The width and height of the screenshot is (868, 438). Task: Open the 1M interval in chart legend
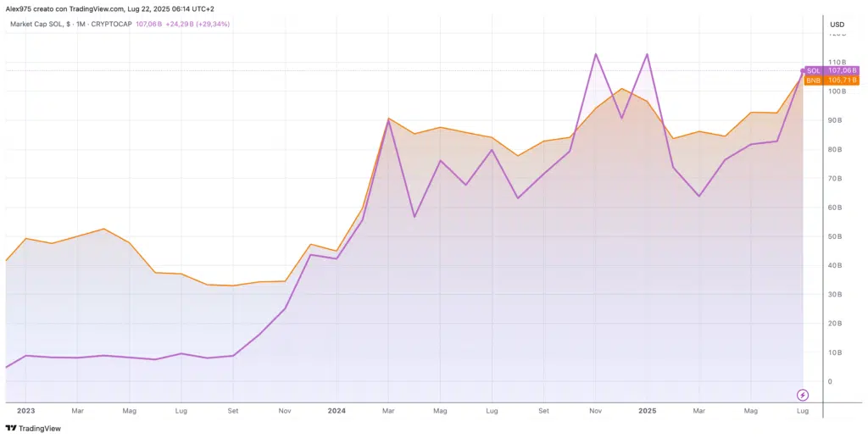point(82,24)
